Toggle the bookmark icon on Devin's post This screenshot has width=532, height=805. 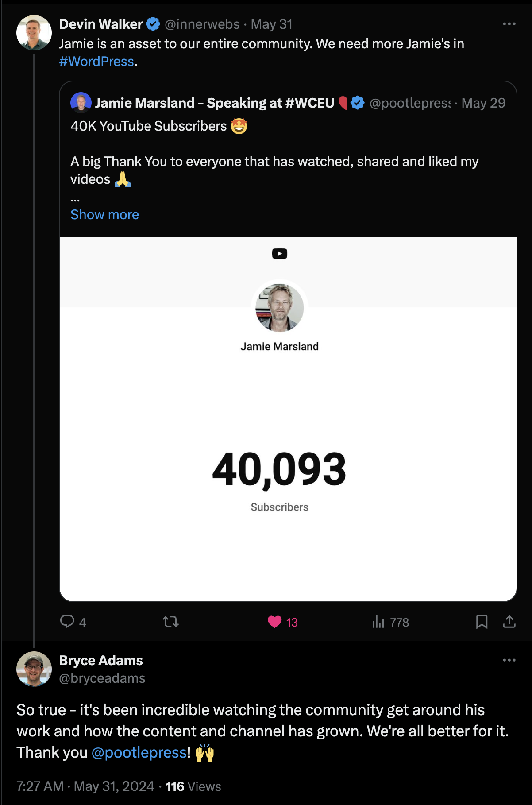click(482, 622)
